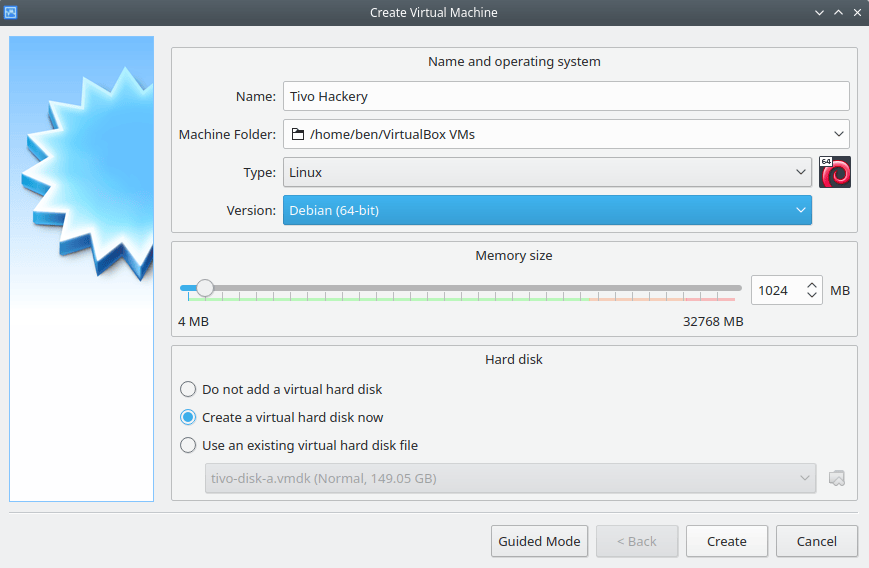Select Do not add a virtual hard disk
Viewport: 869px width, 568px height.
pos(282,389)
